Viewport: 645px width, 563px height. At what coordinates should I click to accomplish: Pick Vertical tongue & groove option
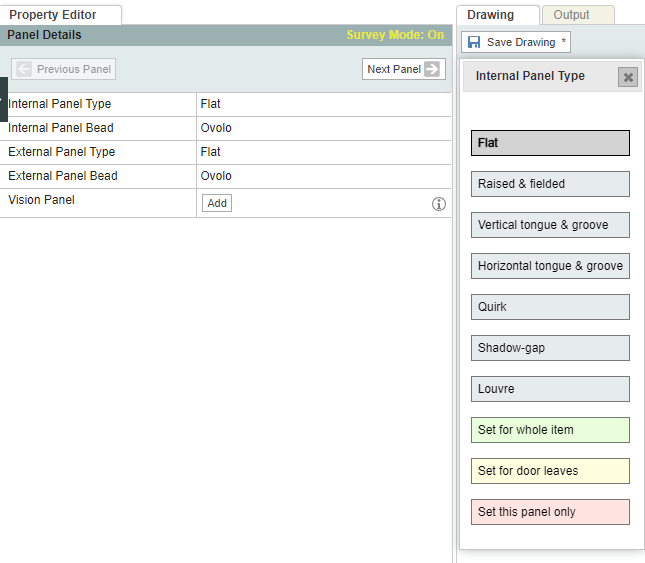click(550, 225)
